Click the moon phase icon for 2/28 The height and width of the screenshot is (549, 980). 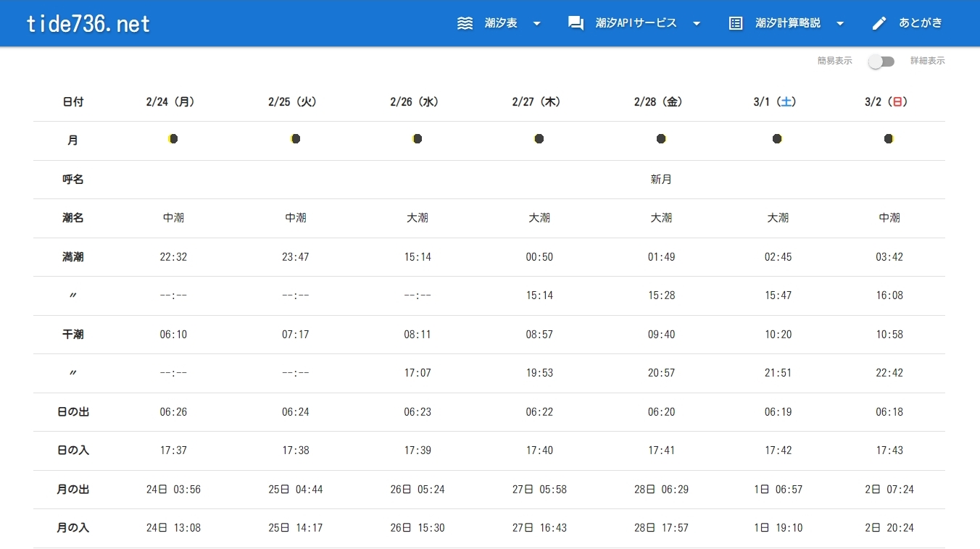(661, 138)
